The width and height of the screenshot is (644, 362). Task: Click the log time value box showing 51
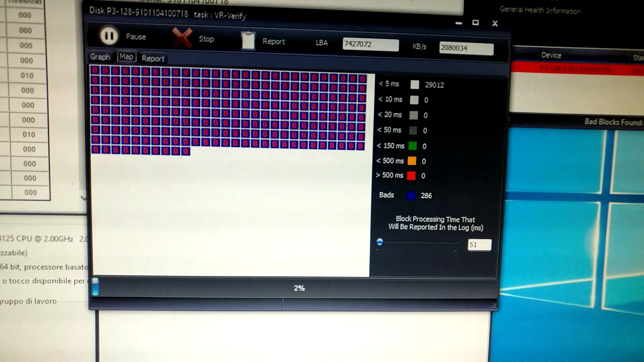click(x=479, y=245)
